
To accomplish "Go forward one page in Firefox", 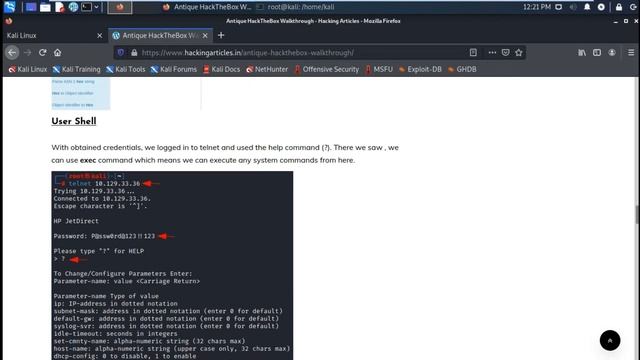I will (x=27, y=53).
